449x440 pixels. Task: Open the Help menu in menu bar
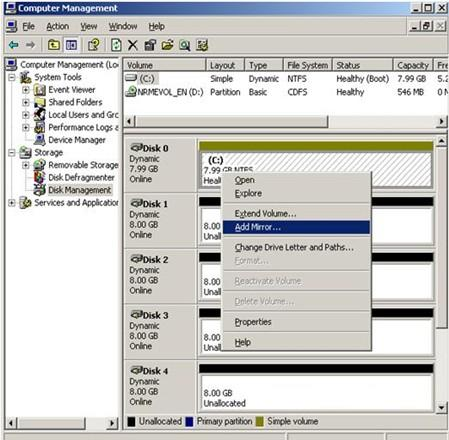point(156,26)
